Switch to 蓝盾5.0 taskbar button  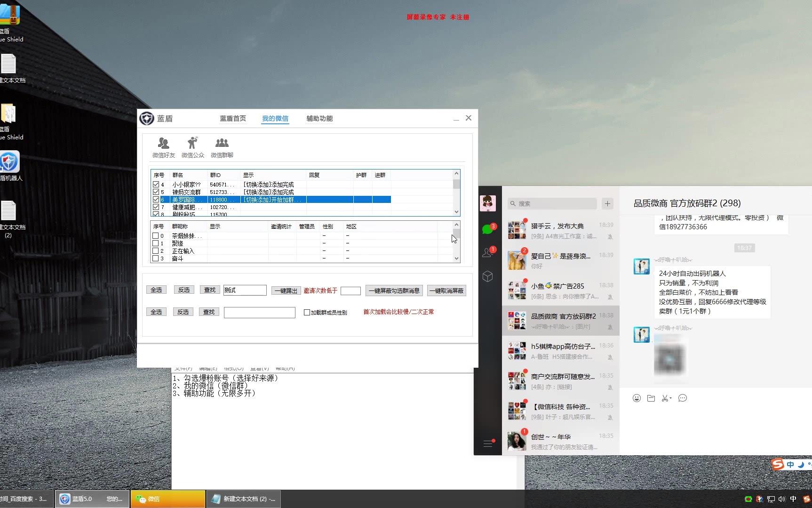pos(92,499)
